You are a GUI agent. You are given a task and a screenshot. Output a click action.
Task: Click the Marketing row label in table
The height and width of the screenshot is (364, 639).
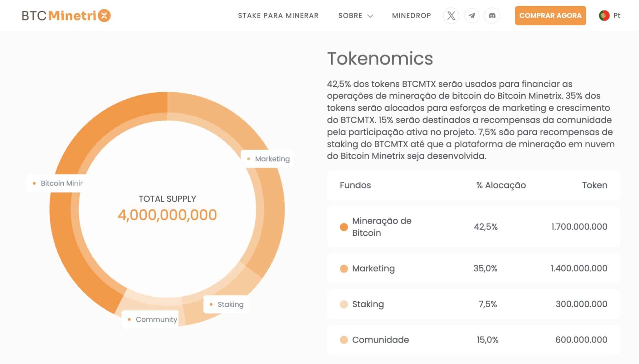tap(373, 269)
